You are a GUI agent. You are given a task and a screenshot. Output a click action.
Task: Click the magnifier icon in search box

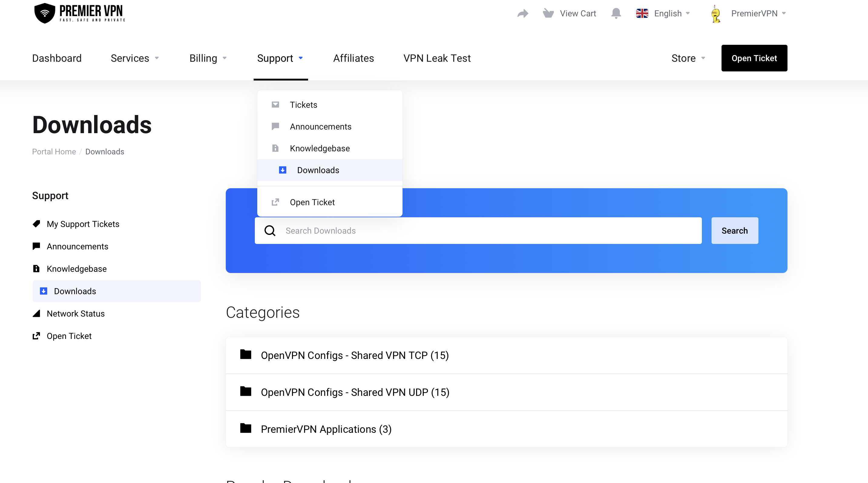coord(270,231)
